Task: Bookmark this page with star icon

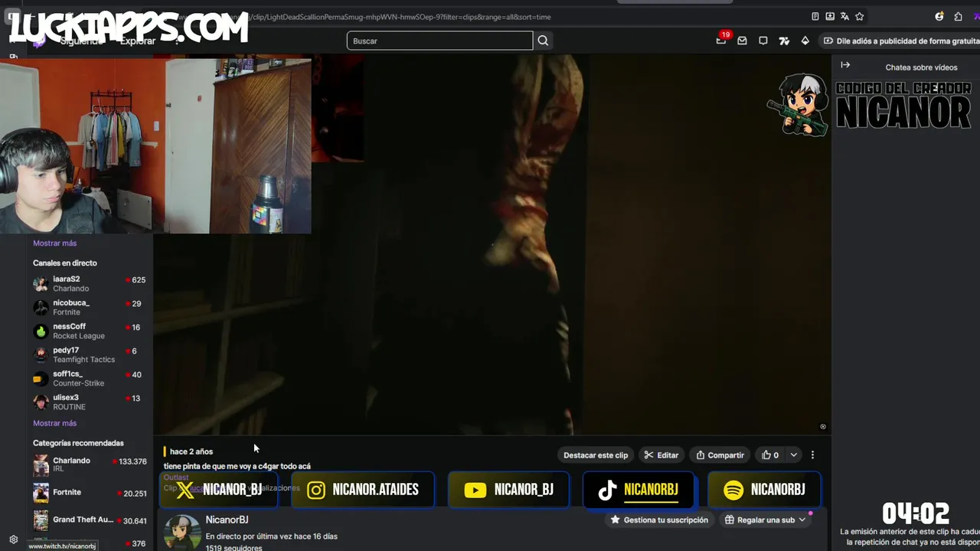Action: [x=859, y=16]
